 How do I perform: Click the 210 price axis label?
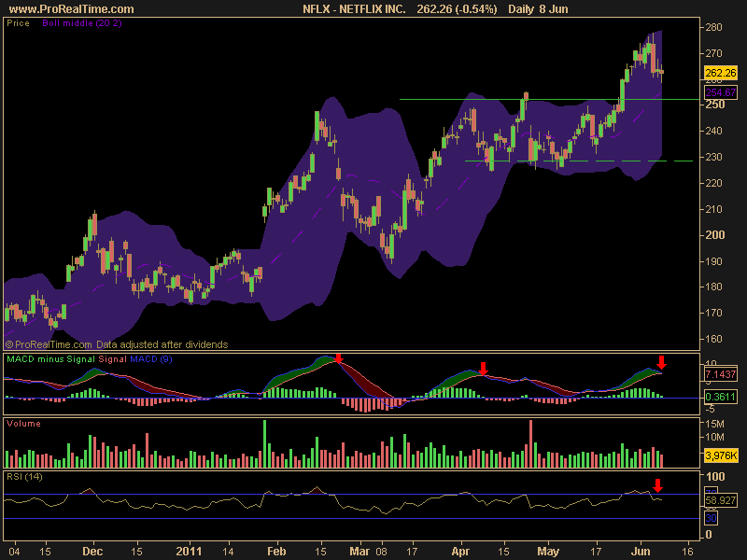pos(713,209)
